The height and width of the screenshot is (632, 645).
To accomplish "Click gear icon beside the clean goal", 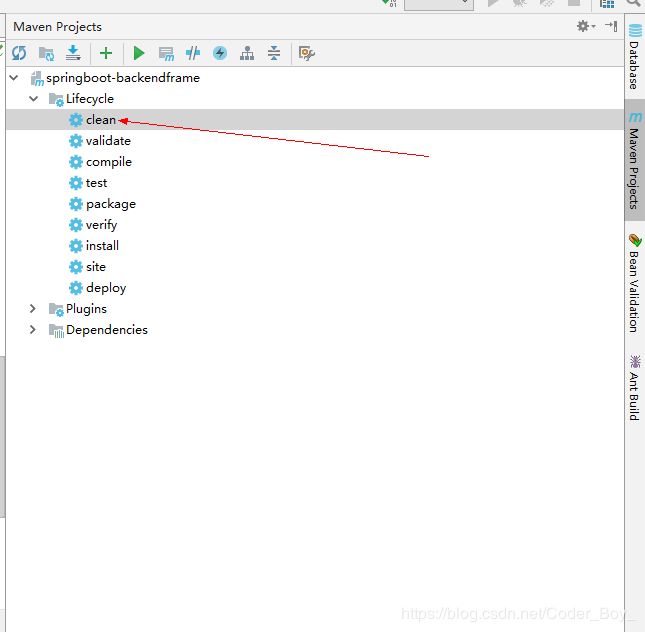I will pos(76,120).
